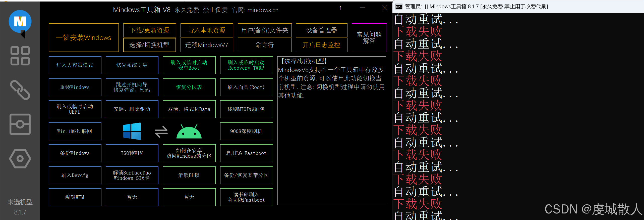Click 重装Windows button

click(75, 87)
